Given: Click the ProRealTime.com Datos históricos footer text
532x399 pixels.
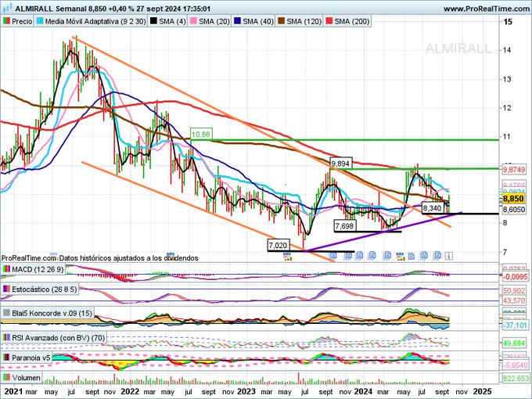Looking at the screenshot, I should point(100,258).
